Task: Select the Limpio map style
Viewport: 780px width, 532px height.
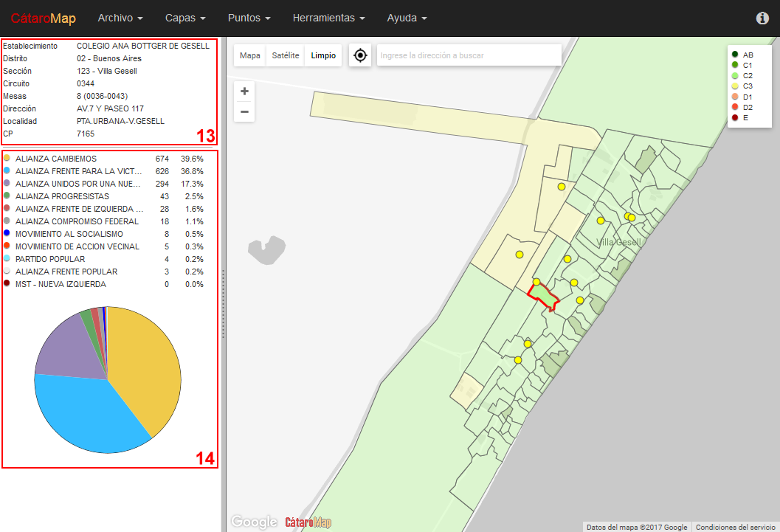Action: coord(323,55)
